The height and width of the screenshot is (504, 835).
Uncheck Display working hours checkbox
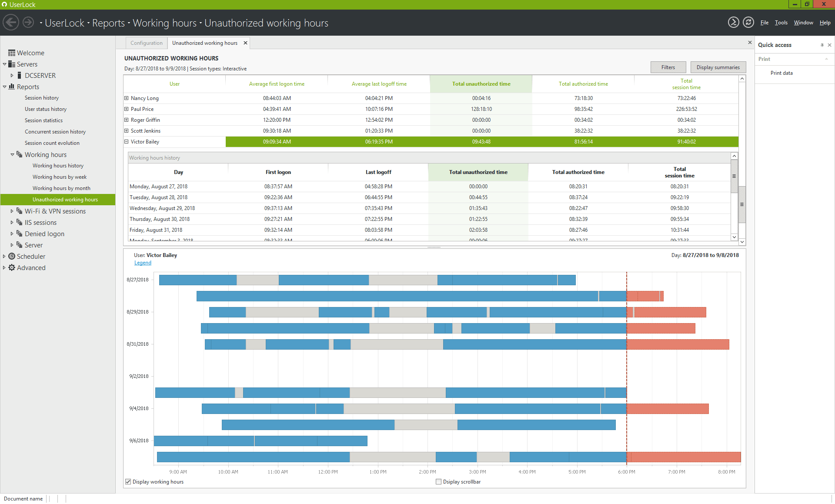click(x=128, y=482)
